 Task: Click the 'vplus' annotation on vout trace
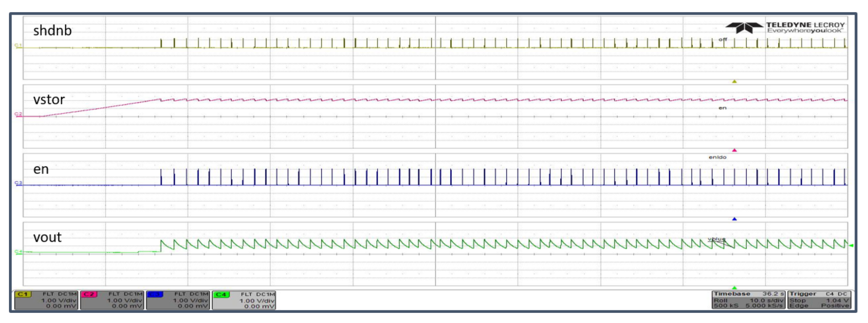717,239
